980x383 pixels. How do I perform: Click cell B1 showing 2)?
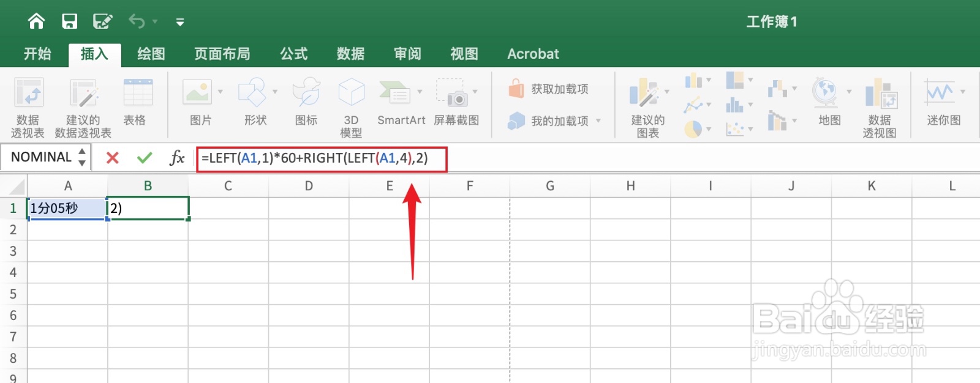tap(148, 208)
